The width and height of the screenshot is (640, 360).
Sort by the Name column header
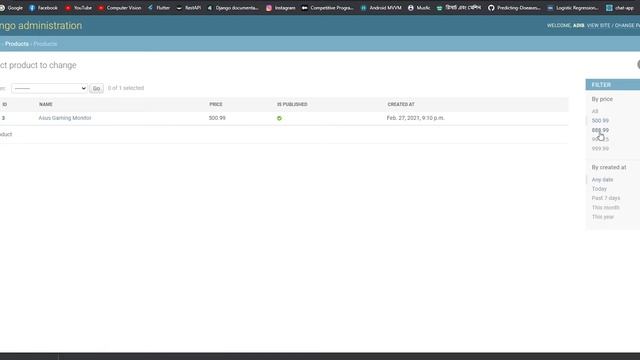click(46, 104)
